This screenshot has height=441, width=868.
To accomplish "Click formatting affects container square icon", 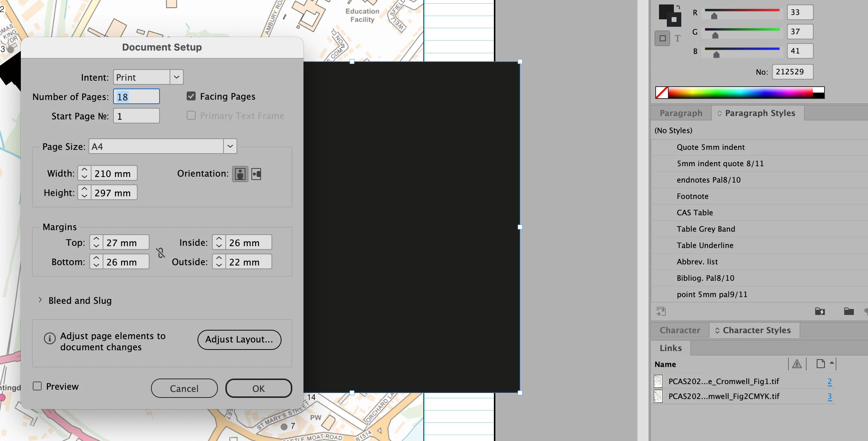I will [662, 38].
